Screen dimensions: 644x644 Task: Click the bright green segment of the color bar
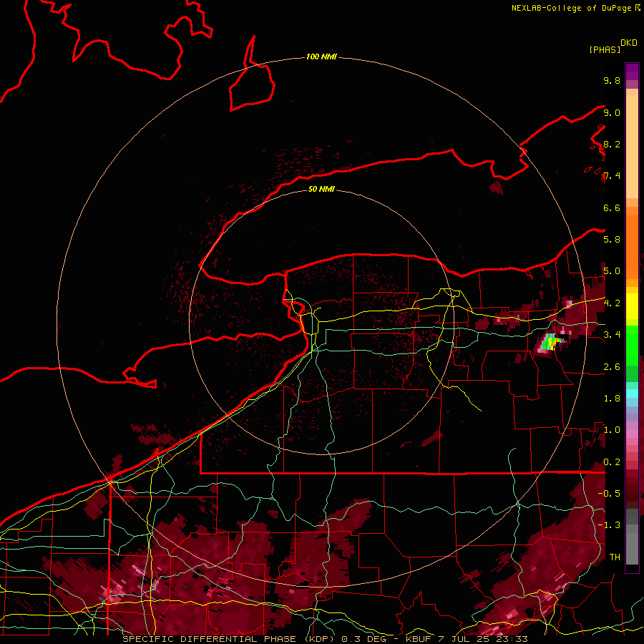click(632, 345)
